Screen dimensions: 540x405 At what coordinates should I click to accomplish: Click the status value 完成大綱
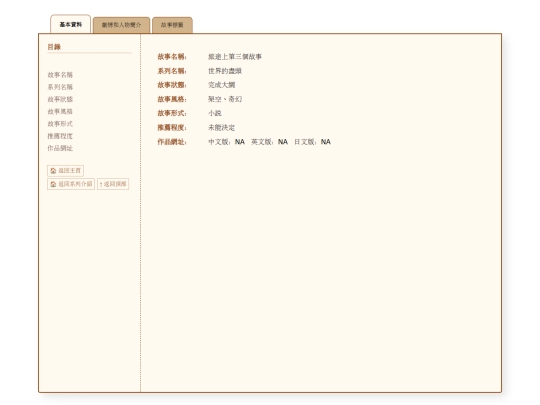click(221, 85)
